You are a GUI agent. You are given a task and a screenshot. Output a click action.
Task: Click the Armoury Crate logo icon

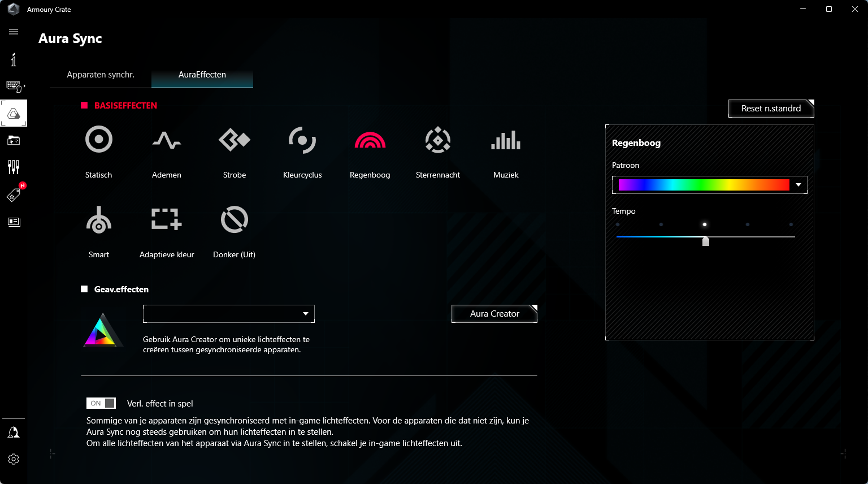(14, 9)
